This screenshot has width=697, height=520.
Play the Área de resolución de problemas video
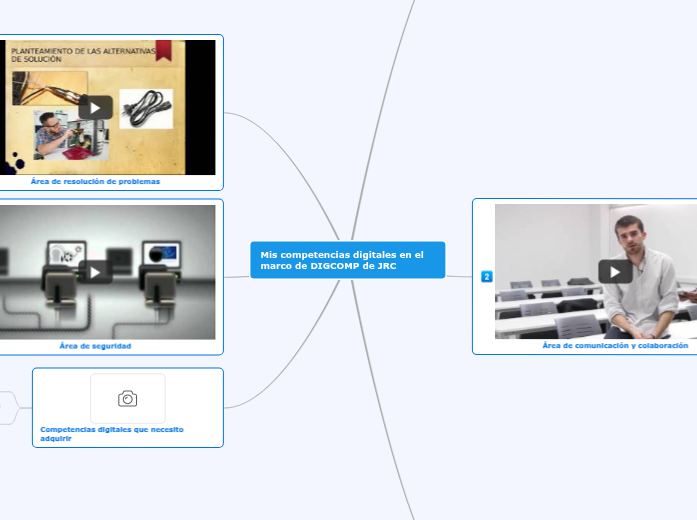95,107
